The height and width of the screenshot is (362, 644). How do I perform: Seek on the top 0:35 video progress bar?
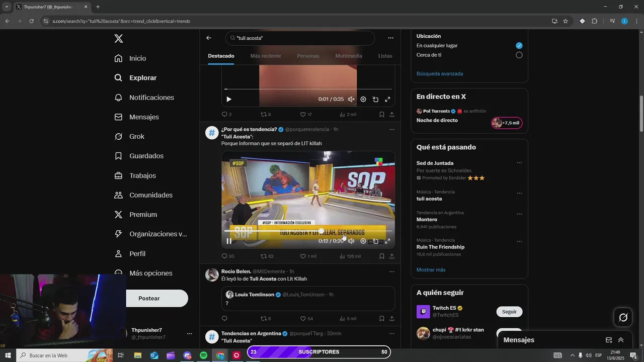point(308,89)
